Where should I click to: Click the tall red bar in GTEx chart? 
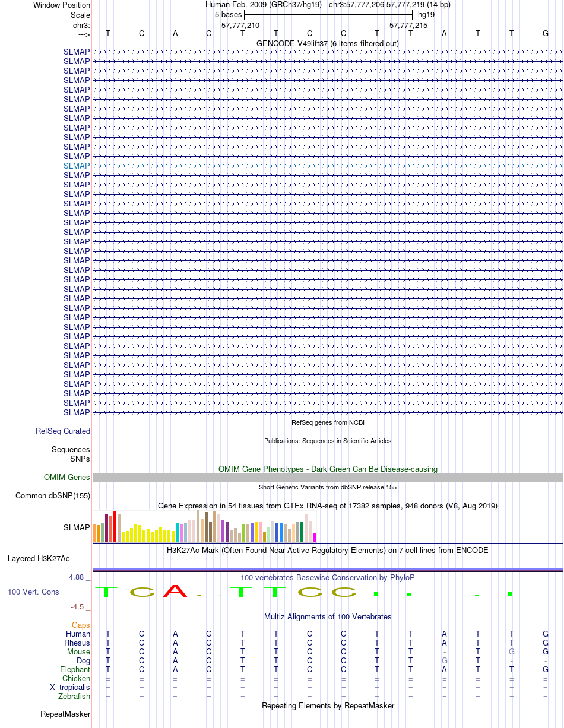(x=115, y=526)
